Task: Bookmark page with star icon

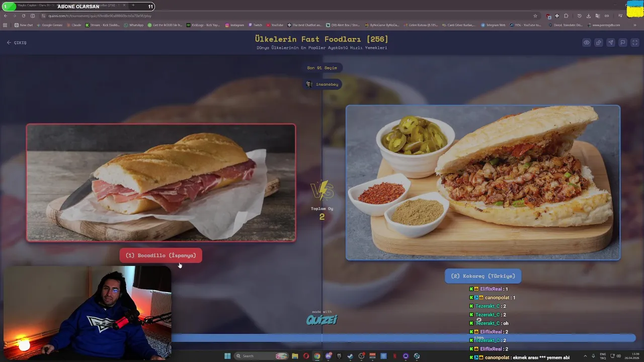Action: tap(535, 16)
